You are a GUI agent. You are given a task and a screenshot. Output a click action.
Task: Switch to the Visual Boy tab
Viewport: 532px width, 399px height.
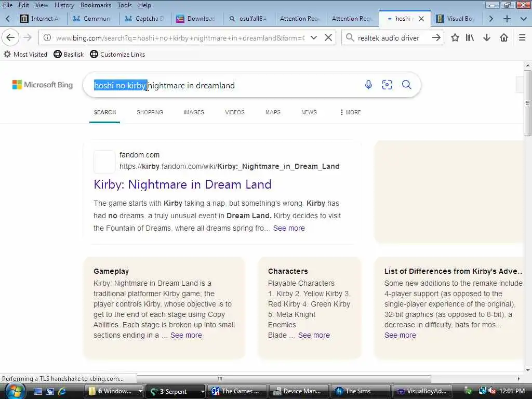(x=456, y=19)
